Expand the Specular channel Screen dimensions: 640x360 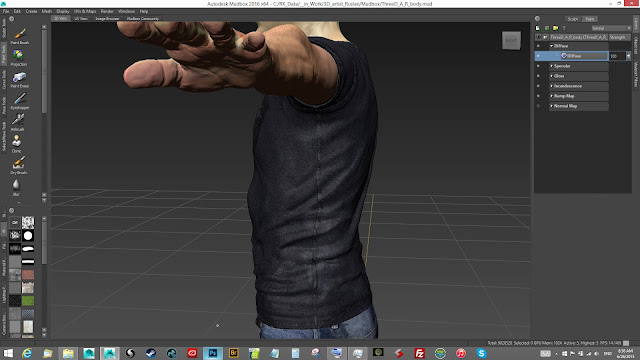coord(551,66)
